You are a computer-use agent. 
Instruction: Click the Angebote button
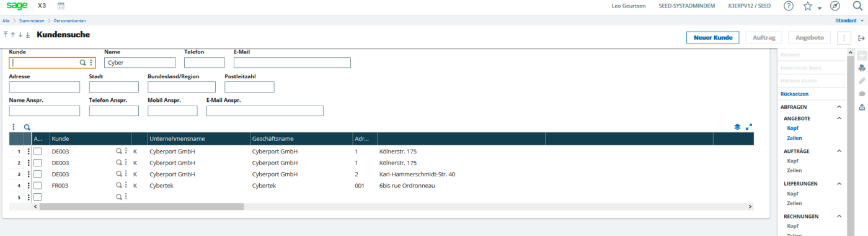(809, 38)
